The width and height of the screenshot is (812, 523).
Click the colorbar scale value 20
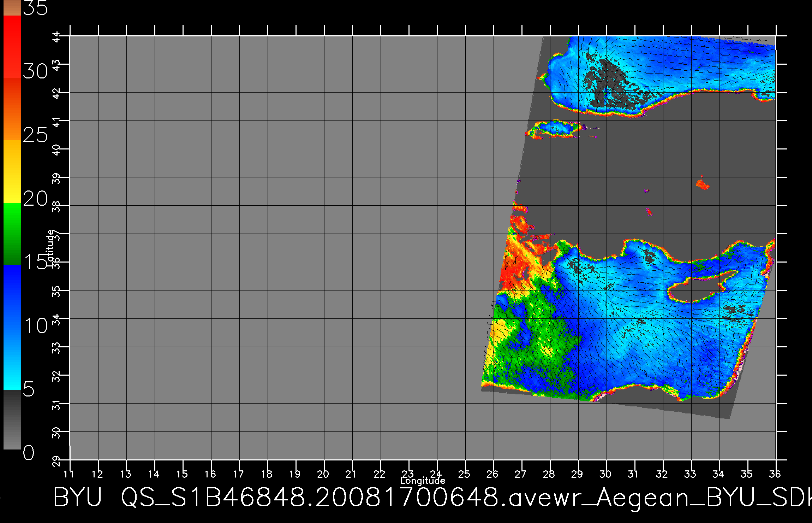coord(35,198)
